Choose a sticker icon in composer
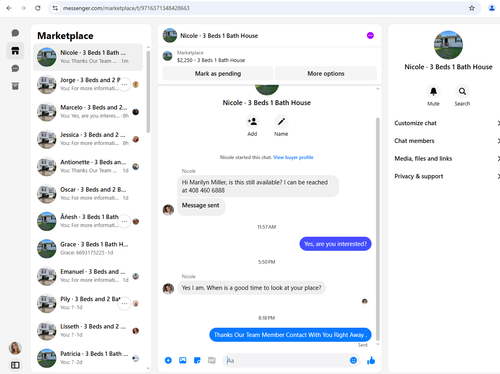Screen dimensions: 500x374 pyautogui.click(x=197, y=360)
